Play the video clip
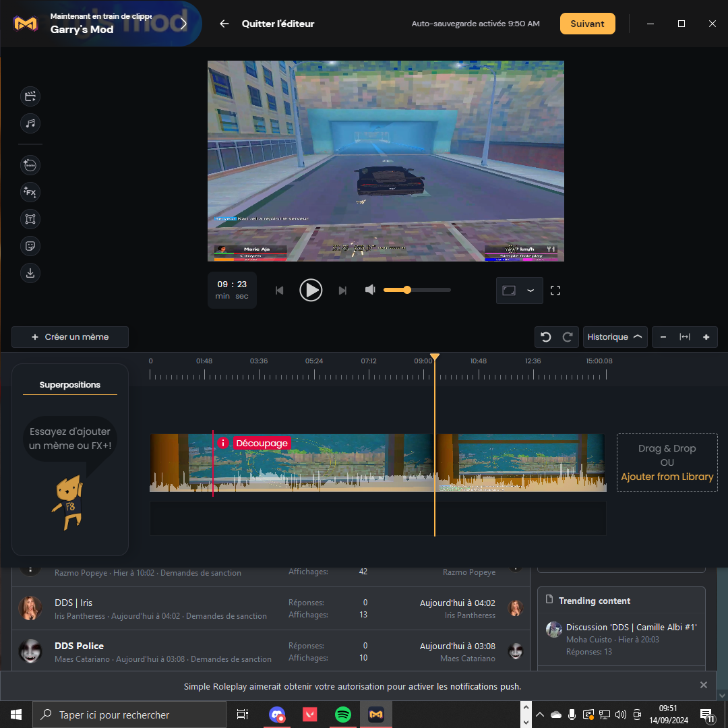The height and width of the screenshot is (728, 728). point(311,290)
